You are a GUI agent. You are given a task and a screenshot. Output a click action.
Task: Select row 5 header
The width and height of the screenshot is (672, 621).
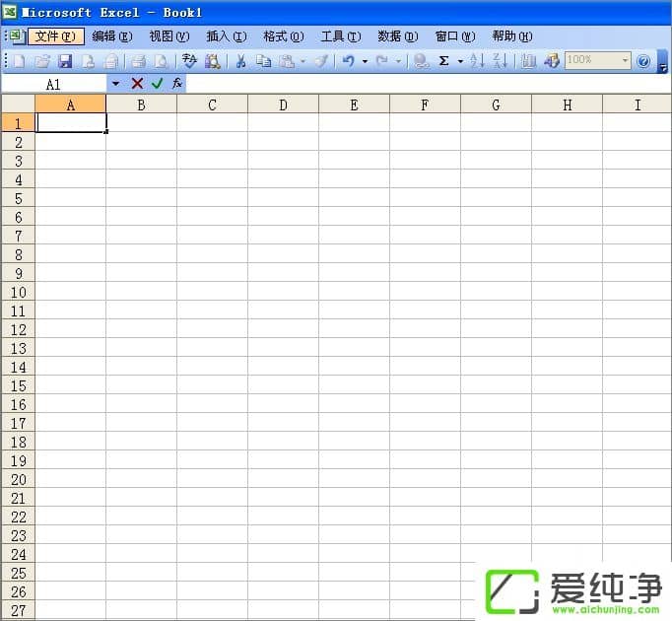click(18, 198)
